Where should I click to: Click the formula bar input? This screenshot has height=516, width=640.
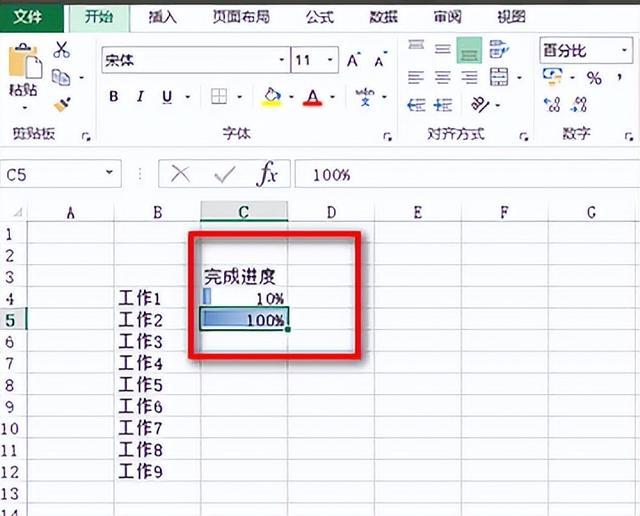click(465, 174)
